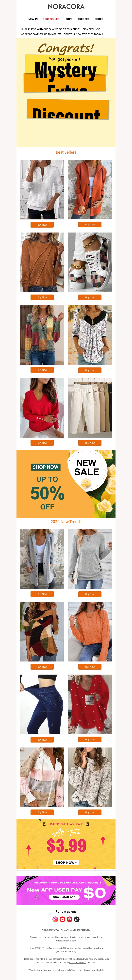This screenshot has height=980, width=132.
Task: Select the SHOES menu item
Action: pyautogui.click(x=99, y=19)
